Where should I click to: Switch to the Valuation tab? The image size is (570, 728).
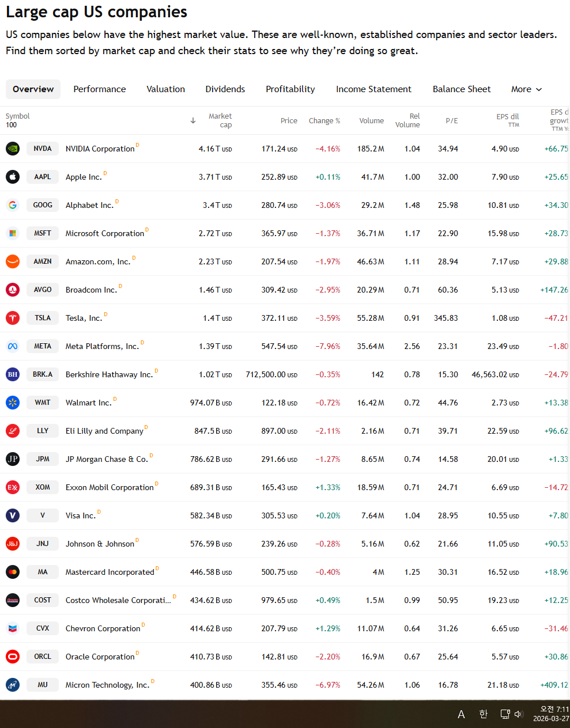click(166, 89)
